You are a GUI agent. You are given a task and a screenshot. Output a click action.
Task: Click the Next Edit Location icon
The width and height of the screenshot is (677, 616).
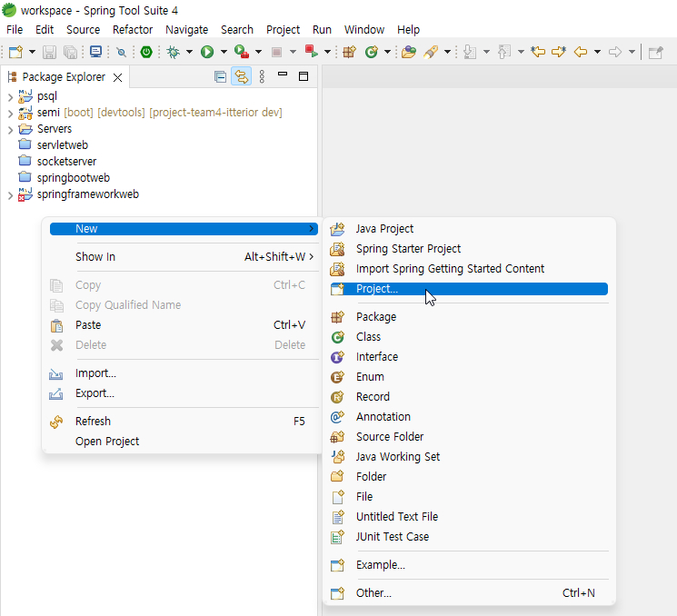tap(559, 52)
